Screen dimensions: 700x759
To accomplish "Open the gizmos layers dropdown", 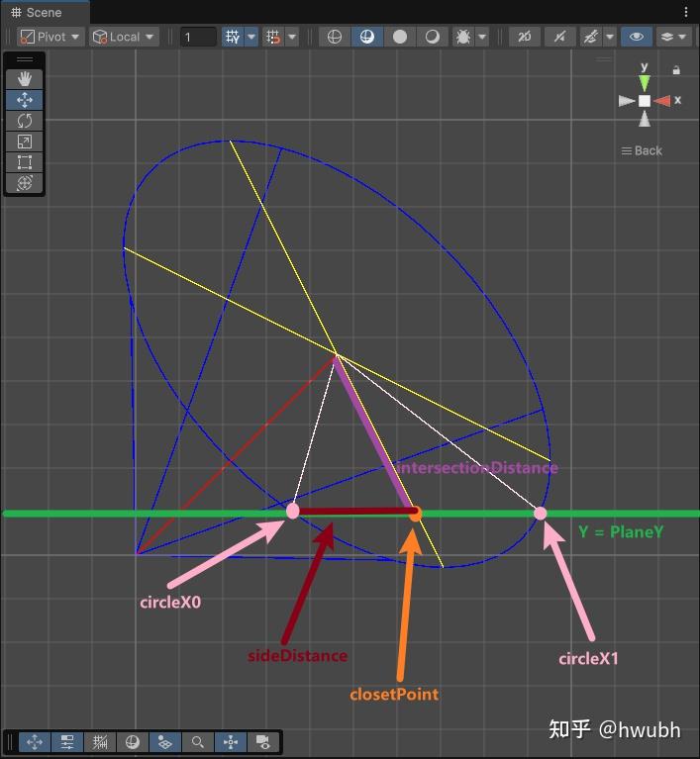I will 674,37.
